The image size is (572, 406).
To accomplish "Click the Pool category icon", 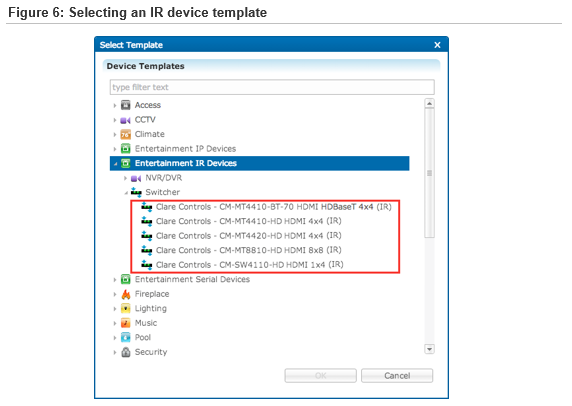I will (125, 337).
